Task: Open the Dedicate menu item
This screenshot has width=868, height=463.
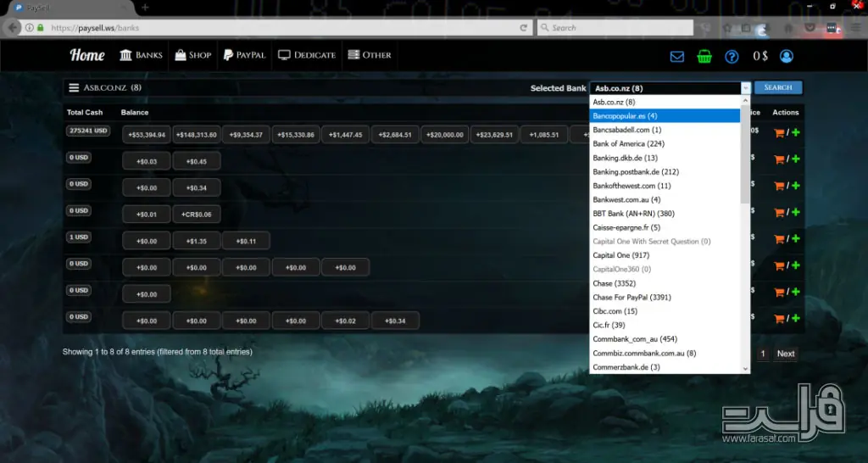Action: tap(307, 55)
